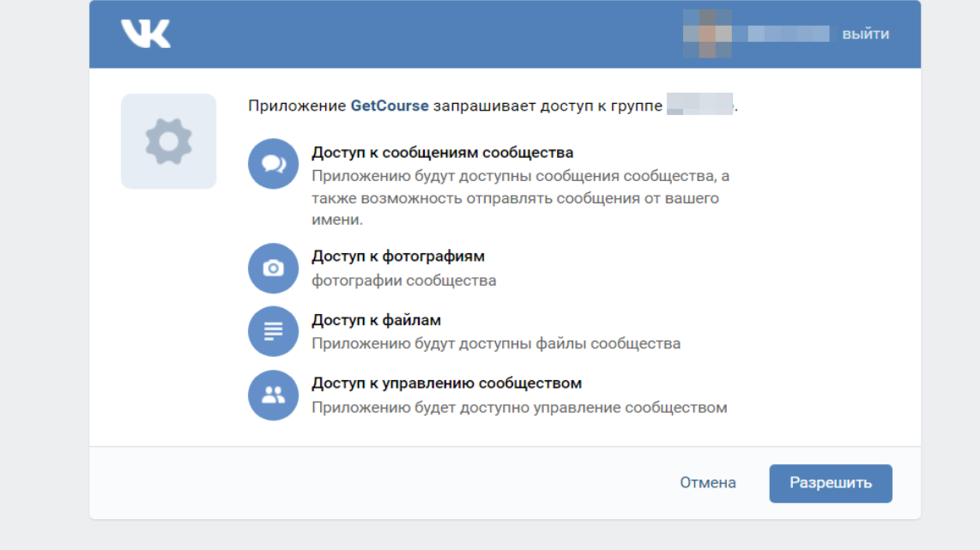The height and width of the screenshot is (550, 980).
Task: Click the messages description starting Приложению будут доступны сообщения
Action: [521, 197]
